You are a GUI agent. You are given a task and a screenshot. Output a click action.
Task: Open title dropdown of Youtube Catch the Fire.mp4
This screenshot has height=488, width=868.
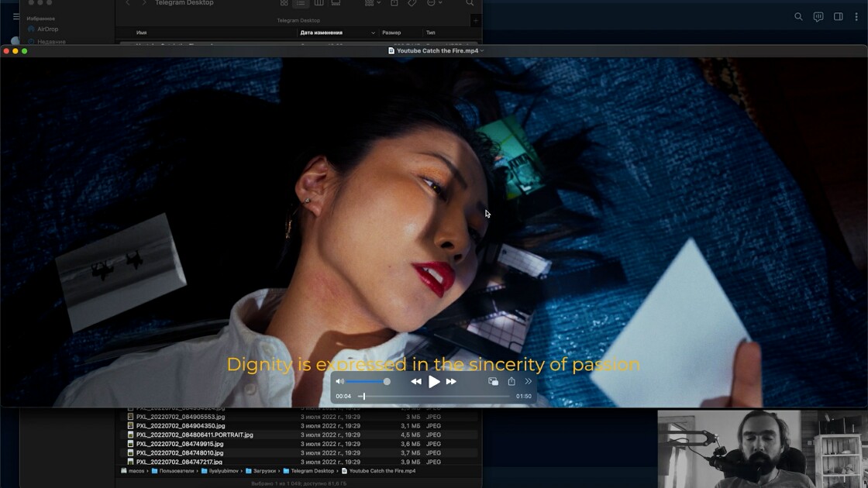tap(482, 50)
